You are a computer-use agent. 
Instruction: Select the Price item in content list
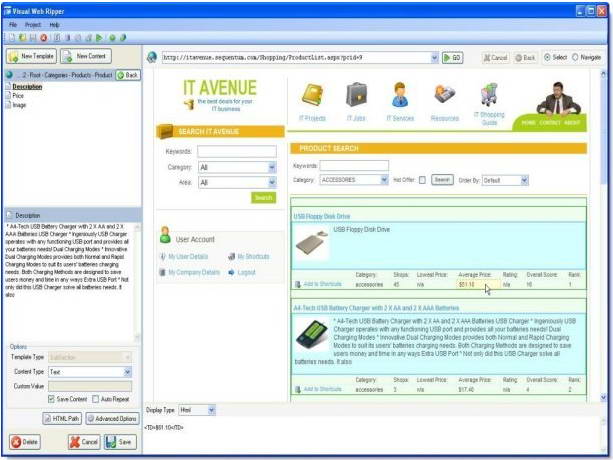pyautogui.click(x=19, y=95)
